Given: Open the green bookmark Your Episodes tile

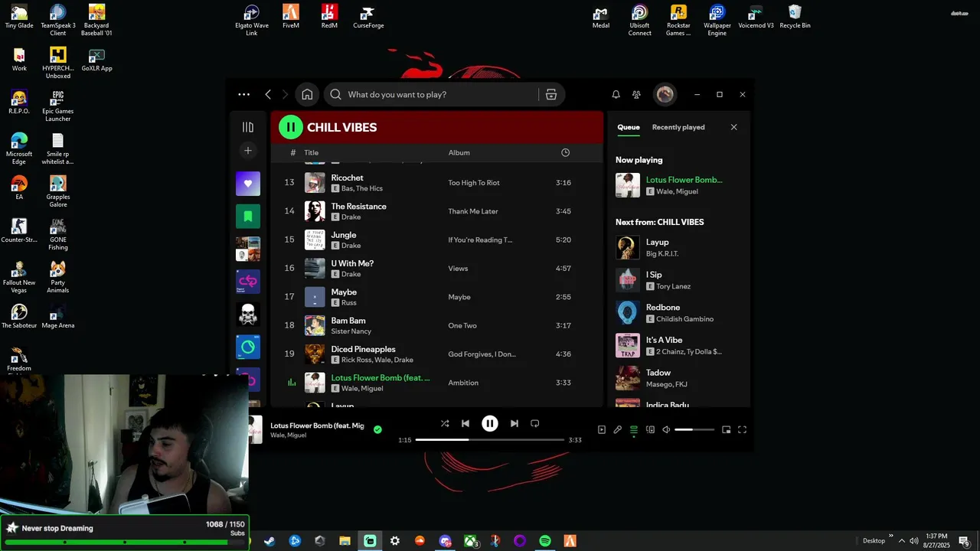Looking at the screenshot, I should pos(248,217).
